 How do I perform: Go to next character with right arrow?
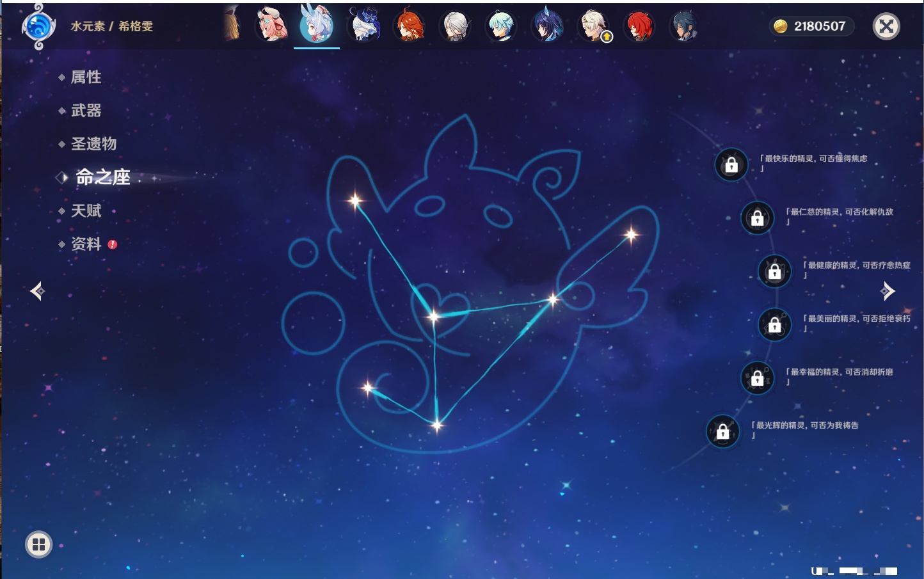[888, 291]
